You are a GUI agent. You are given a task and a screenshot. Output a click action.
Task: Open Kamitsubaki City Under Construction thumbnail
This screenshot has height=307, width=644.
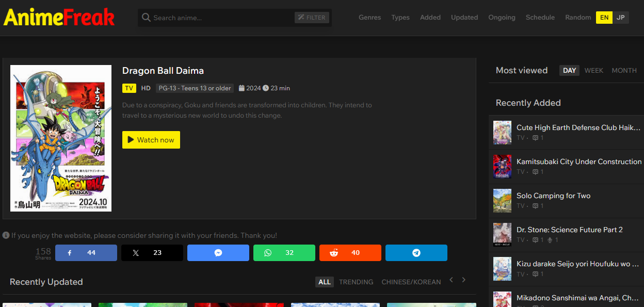[502, 166]
